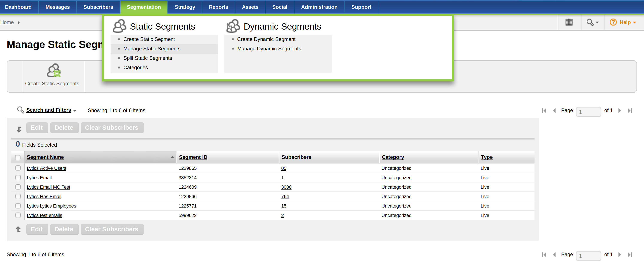Toggle the select-all checkbox in table header
The height and width of the screenshot is (274, 644).
[18, 157]
